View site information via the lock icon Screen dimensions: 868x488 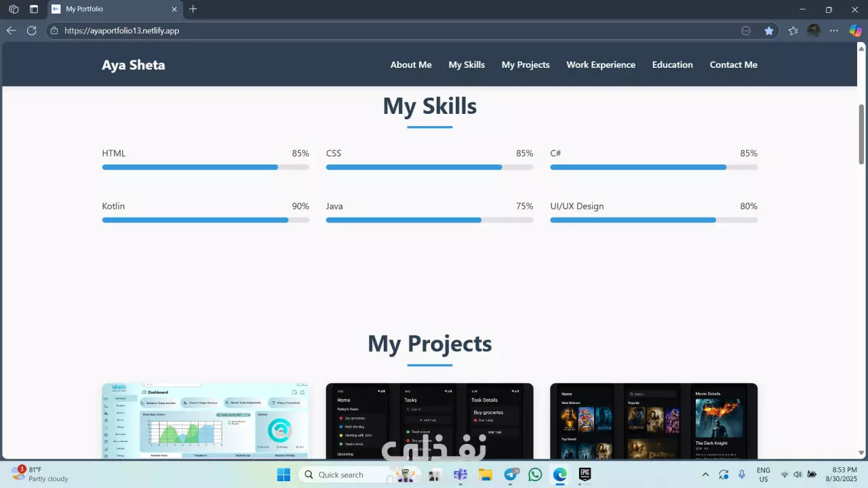point(54,30)
